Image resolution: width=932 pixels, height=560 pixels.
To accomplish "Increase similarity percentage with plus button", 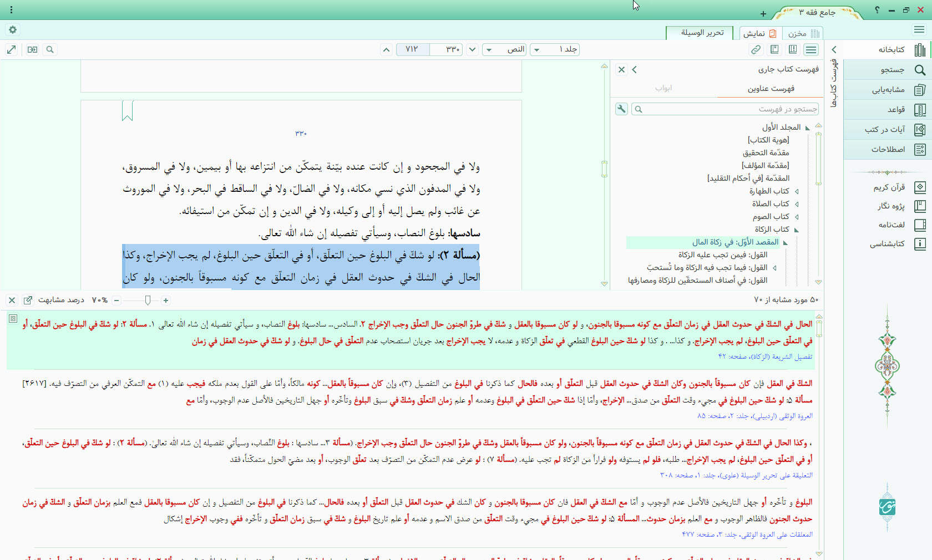I will click(165, 300).
